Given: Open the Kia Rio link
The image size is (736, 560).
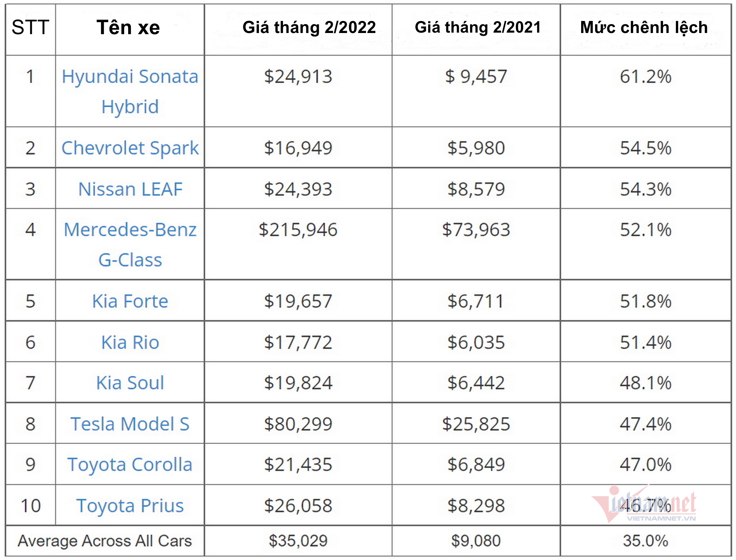Looking at the screenshot, I should pyautogui.click(x=130, y=343).
